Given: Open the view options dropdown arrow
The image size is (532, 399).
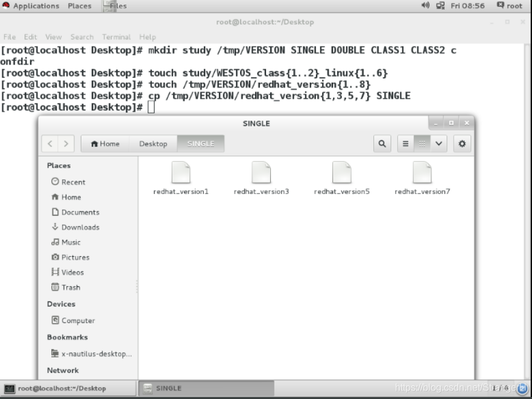Looking at the screenshot, I should (439, 143).
